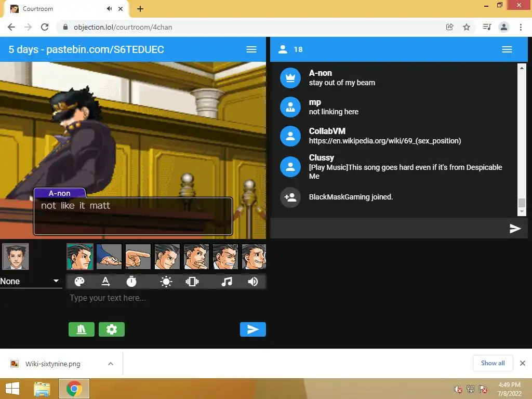Expand the None speech bubble dropdown
The image size is (532, 399).
point(31,281)
